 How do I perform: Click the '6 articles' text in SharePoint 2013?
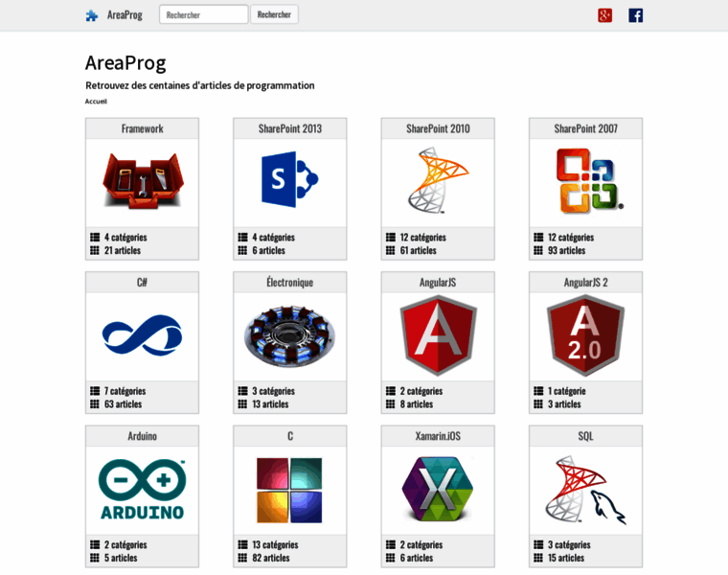[268, 250]
